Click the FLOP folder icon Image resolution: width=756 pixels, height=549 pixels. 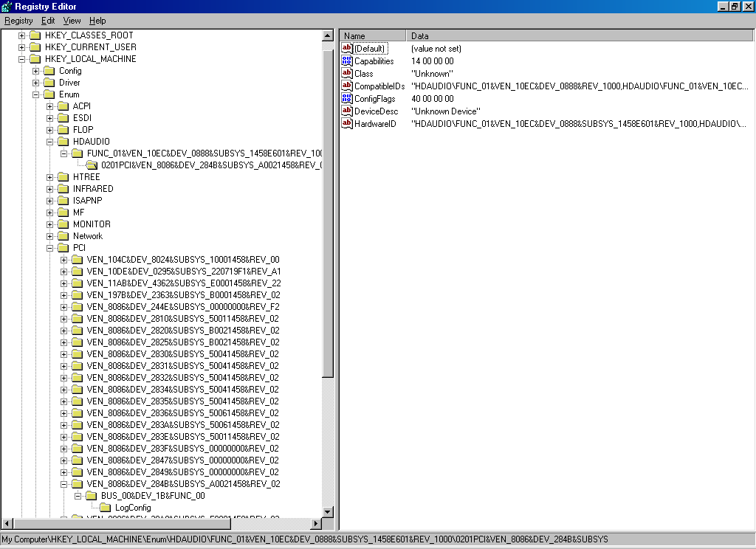click(63, 130)
